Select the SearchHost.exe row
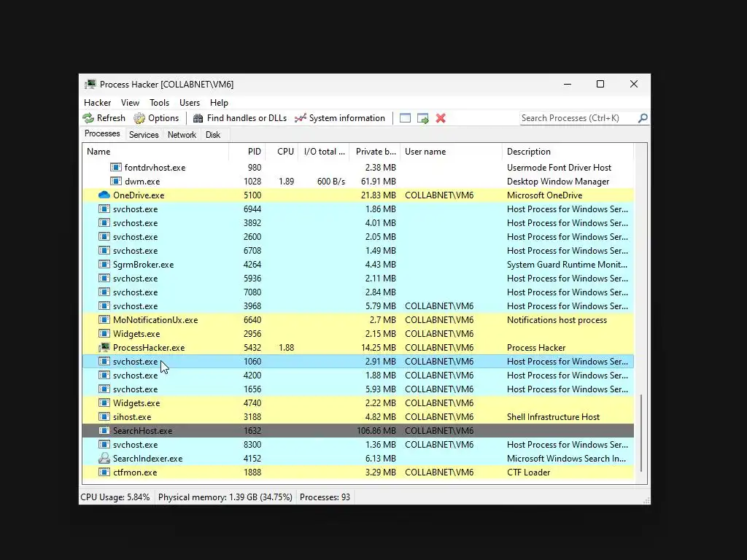The width and height of the screenshot is (747, 560). 358,430
